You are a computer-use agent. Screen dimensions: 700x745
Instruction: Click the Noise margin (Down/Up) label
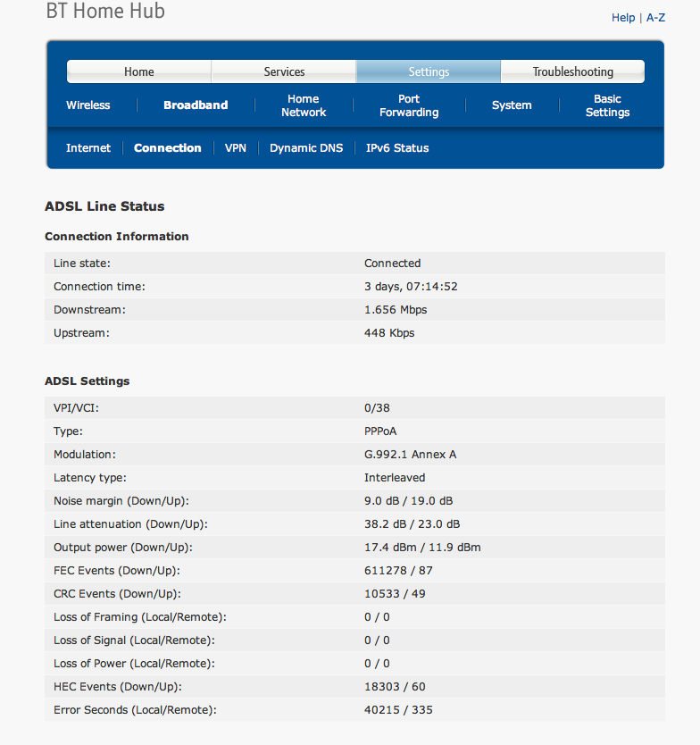pyautogui.click(x=121, y=501)
